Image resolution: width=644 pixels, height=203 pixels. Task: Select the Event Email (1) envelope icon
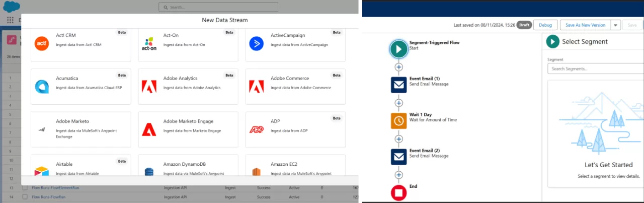399,85
